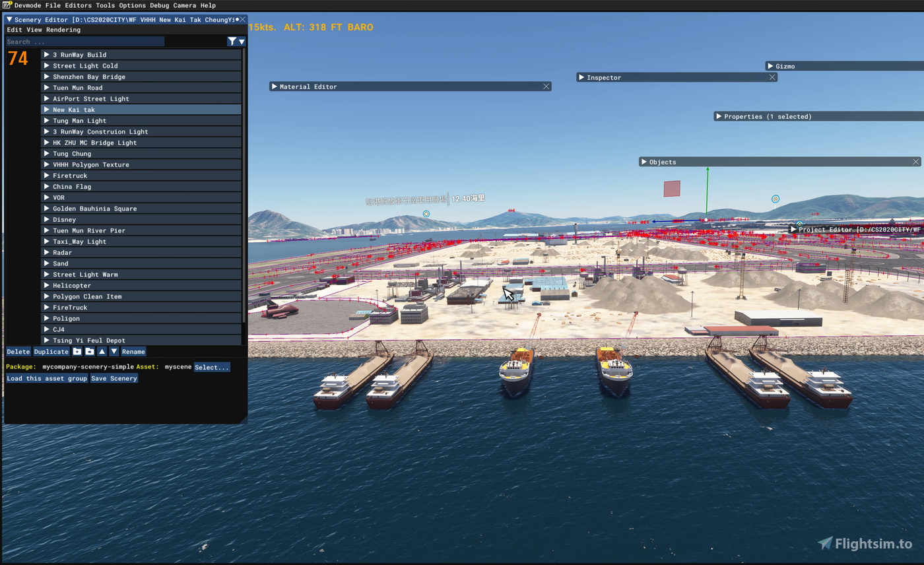Click Load this asset group
The width and height of the screenshot is (924, 565).
pyautogui.click(x=46, y=378)
